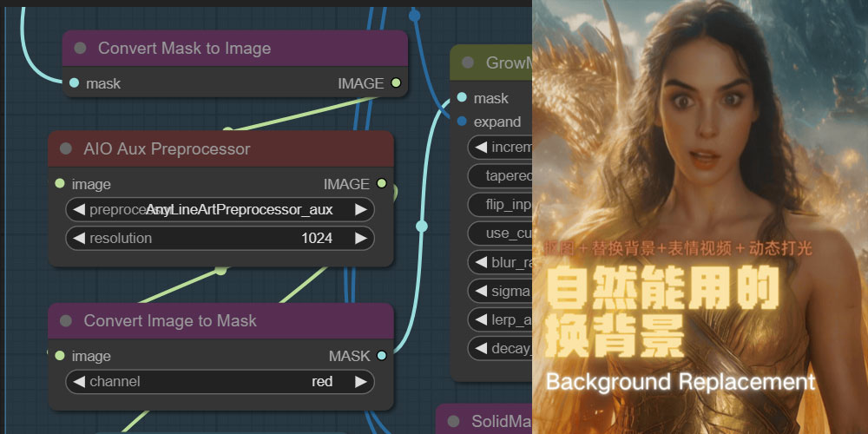The height and width of the screenshot is (434, 868).
Task: Click the mask input port on Convert Mask to Image
Action: pyautogui.click(x=75, y=83)
